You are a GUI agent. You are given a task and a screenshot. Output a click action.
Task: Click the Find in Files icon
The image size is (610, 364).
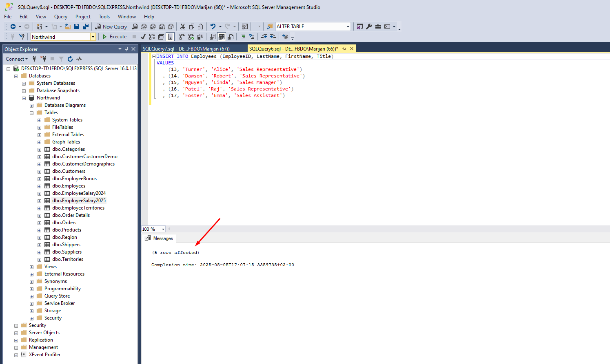[x=270, y=26]
